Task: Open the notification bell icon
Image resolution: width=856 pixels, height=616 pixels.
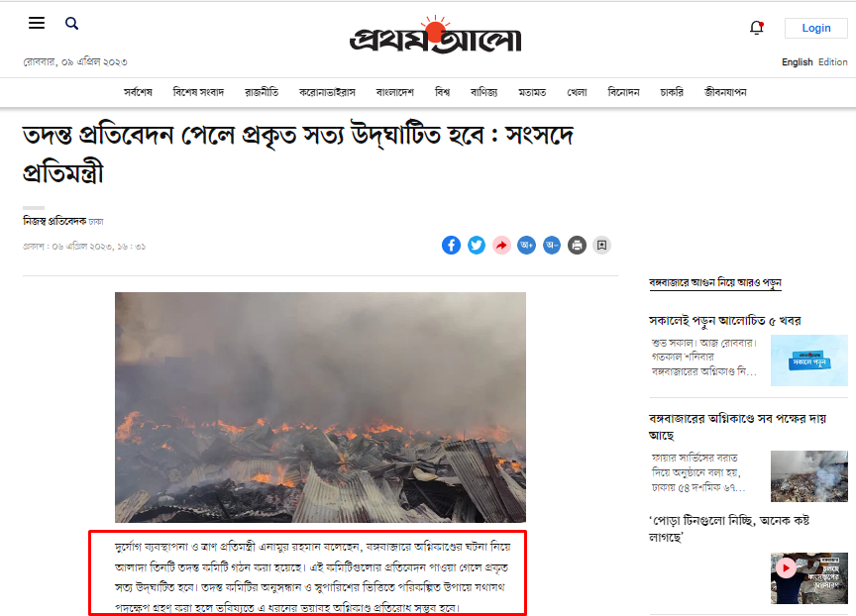Action: pyautogui.click(x=757, y=28)
